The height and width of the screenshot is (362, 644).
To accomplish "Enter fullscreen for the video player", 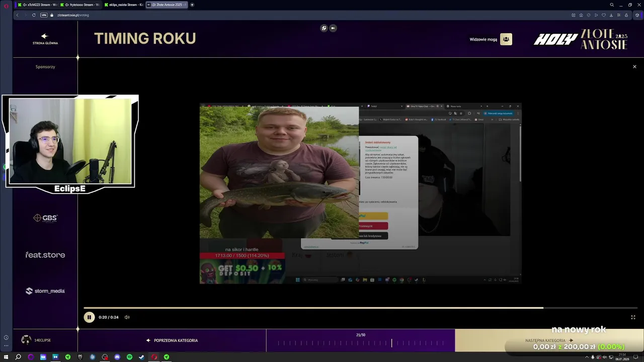I will click(x=633, y=317).
